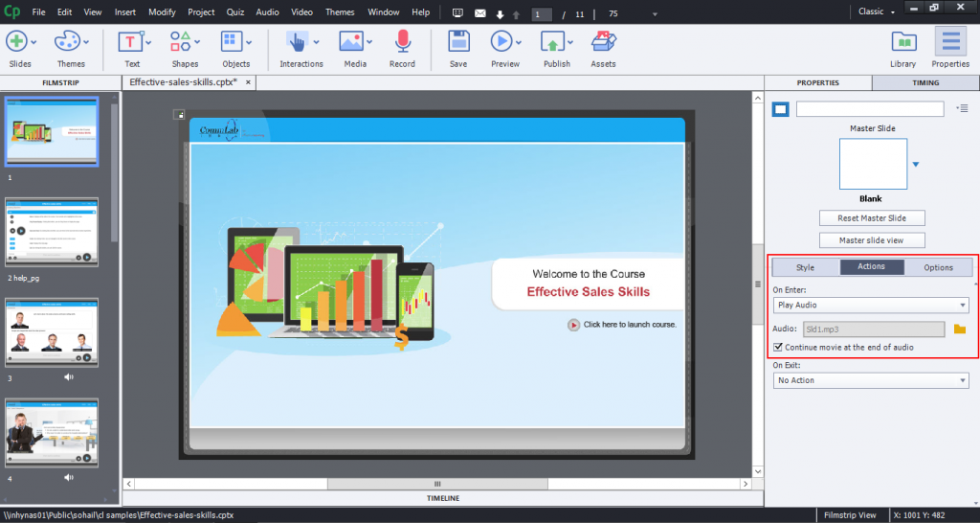Select the Actions tab

(872, 266)
